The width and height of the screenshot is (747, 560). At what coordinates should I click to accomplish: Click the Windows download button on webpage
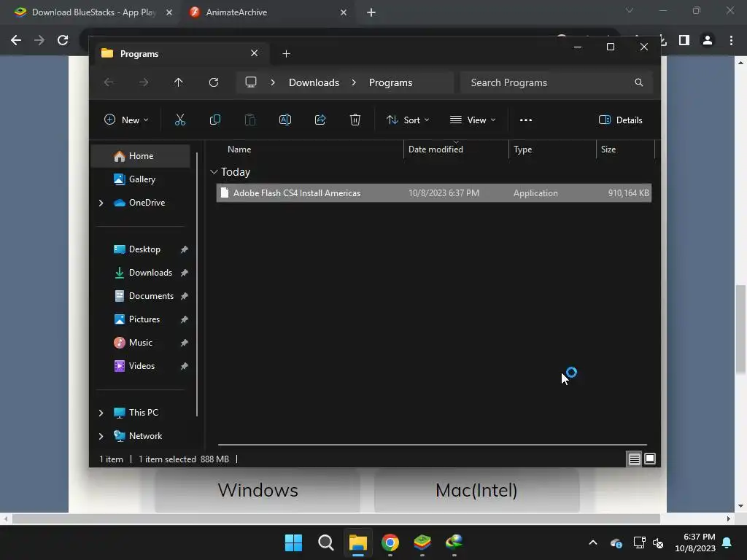point(258,490)
